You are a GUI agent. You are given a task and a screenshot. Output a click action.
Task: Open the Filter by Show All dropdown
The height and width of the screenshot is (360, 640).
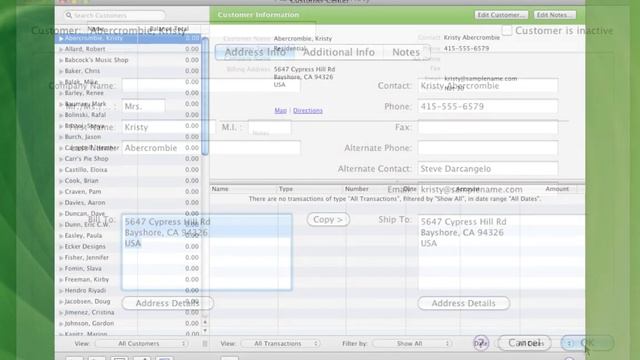[412, 344]
